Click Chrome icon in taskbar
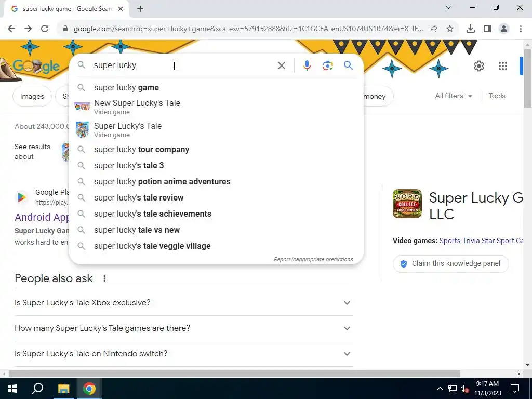This screenshot has height=399, width=532. [89, 389]
